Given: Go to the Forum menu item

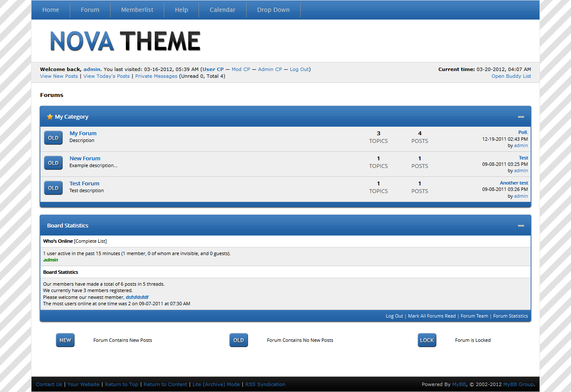Looking at the screenshot, I should click(90, 10).
